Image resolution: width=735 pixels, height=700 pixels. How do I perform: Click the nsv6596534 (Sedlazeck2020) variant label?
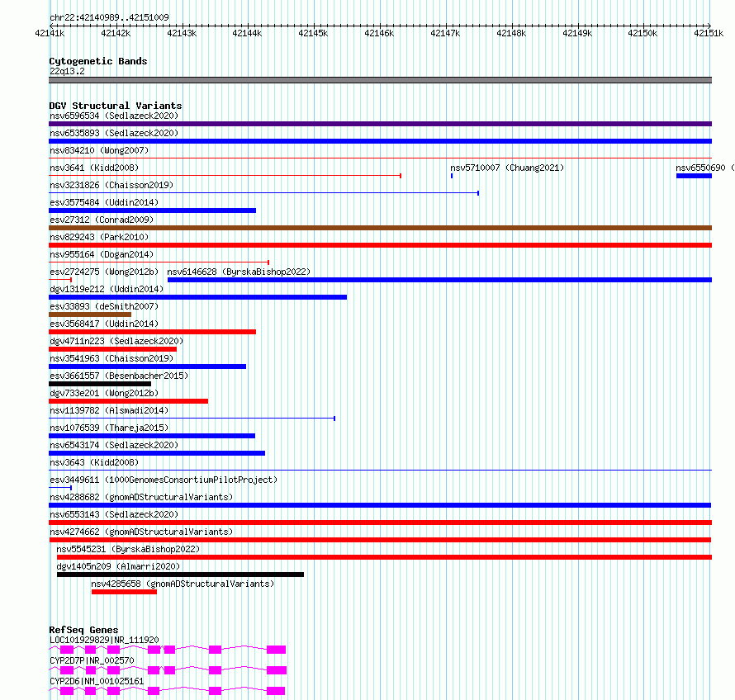pos(114,116)
